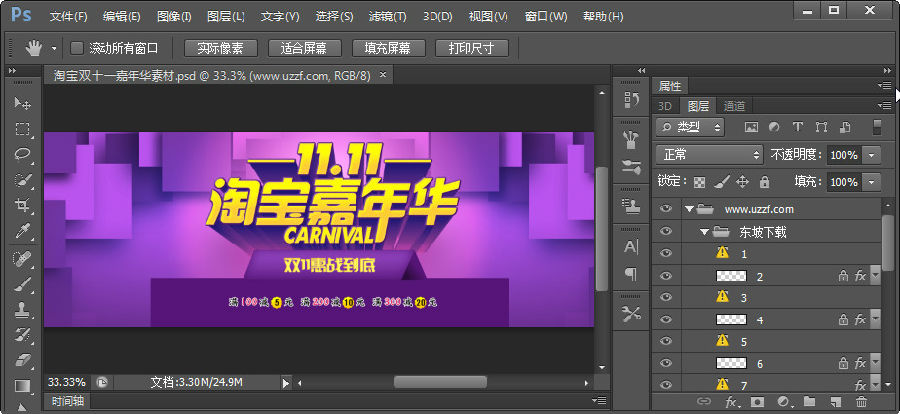The image size is (900, 414).
Task: Open the 图像(I) menu
Action: click(174, 17)
